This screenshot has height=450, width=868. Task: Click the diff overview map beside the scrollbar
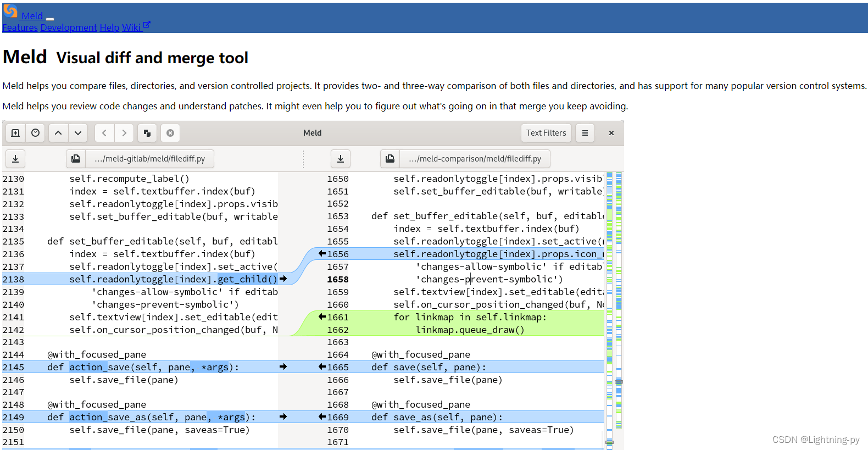coord(619,301)
